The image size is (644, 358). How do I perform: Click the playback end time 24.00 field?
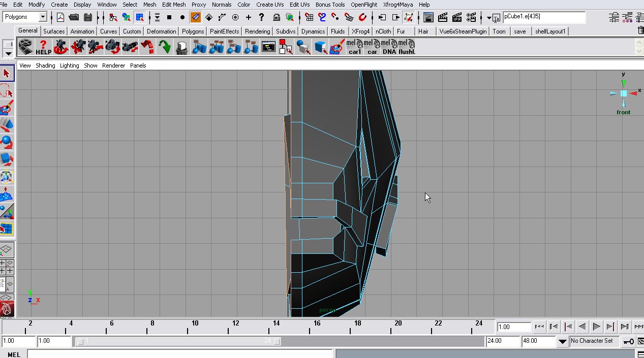click(503, 341)
